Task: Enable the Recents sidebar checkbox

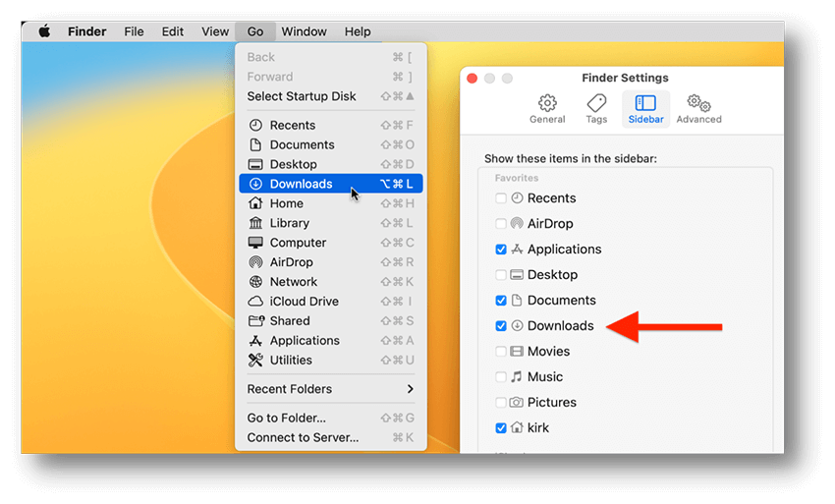Action: 501,198
